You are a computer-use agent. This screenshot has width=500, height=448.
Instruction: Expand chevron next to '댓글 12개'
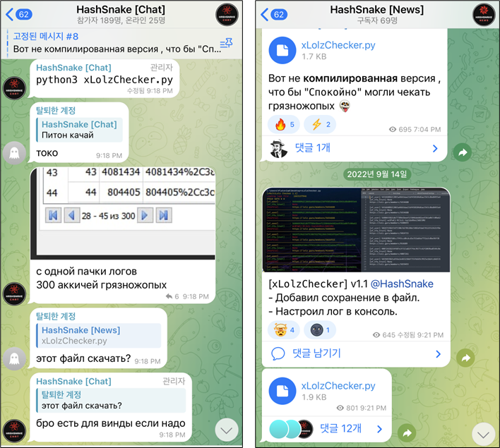[379, 429]
